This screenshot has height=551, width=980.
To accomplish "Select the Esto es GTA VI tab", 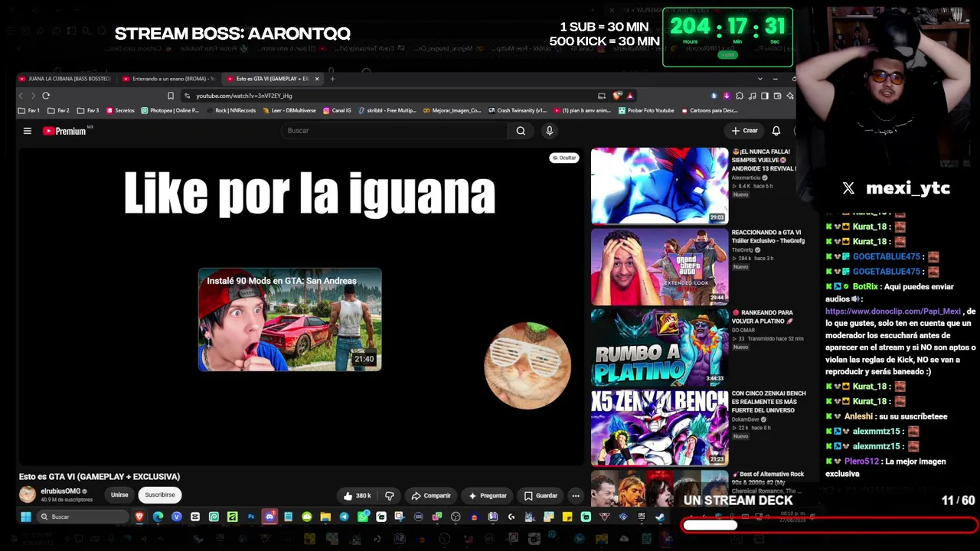I will pos(272,79).
